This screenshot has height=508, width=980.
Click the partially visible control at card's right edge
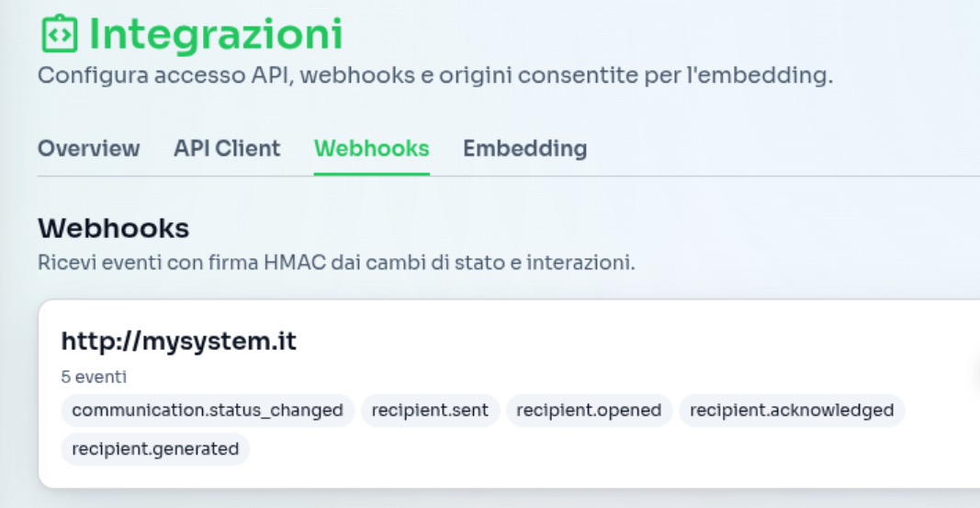[975, 371]
